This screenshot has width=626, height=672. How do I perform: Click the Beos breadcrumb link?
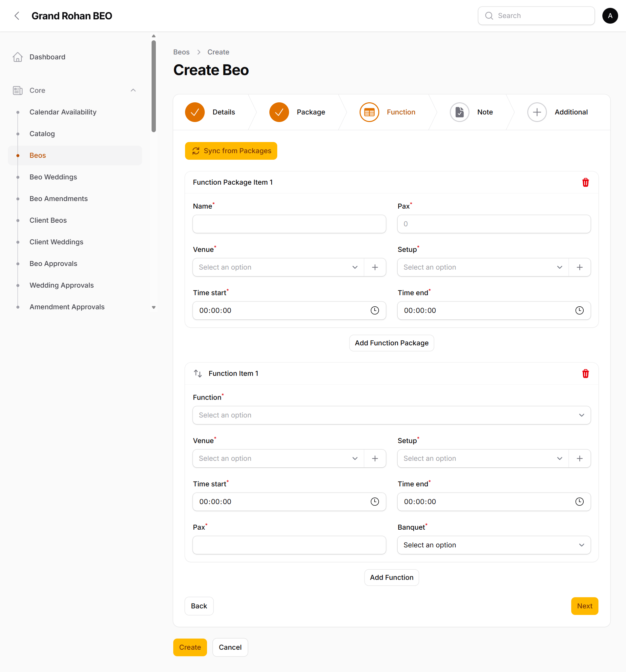click(181, 52)
